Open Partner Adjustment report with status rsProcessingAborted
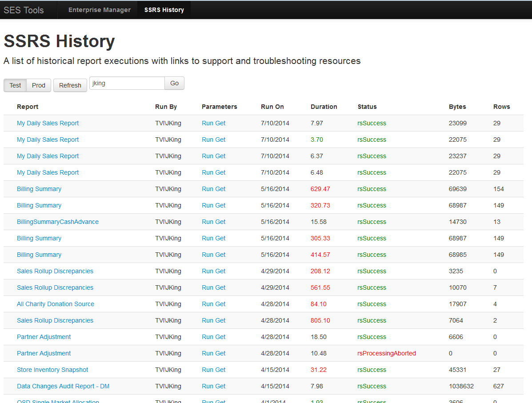532x403 pixels. 44,354
